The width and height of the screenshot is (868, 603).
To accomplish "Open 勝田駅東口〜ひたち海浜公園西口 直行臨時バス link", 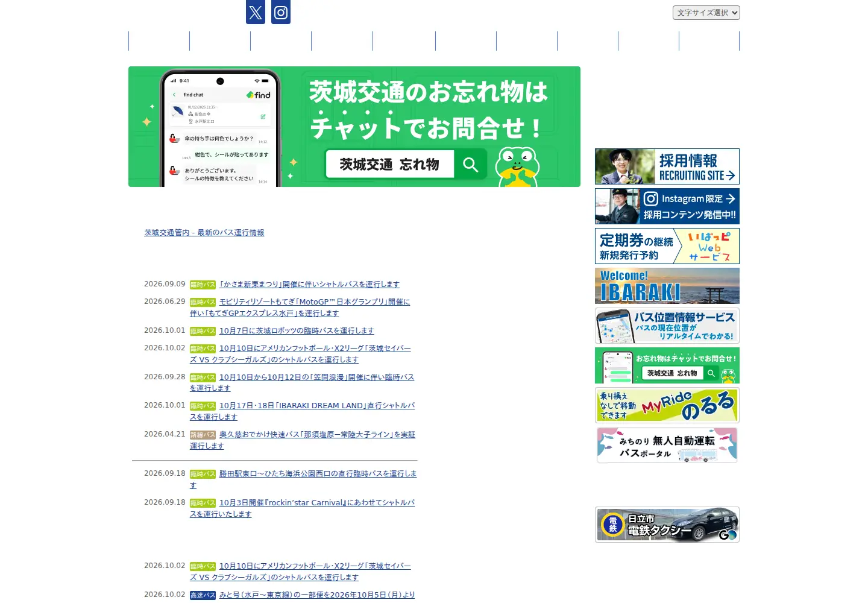I will (x=303, y=479).
